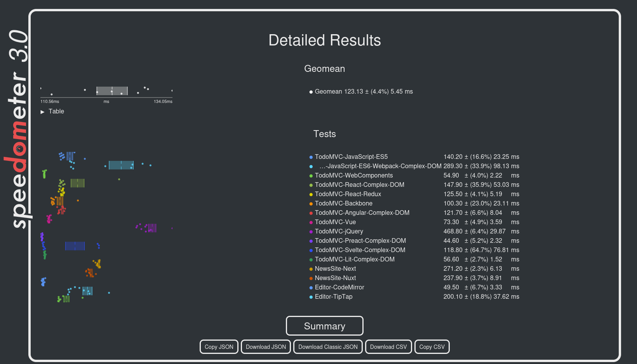Select TodoMVC-WebComponents test label
Screen dimensions: 637x364
tap(354, 175)
